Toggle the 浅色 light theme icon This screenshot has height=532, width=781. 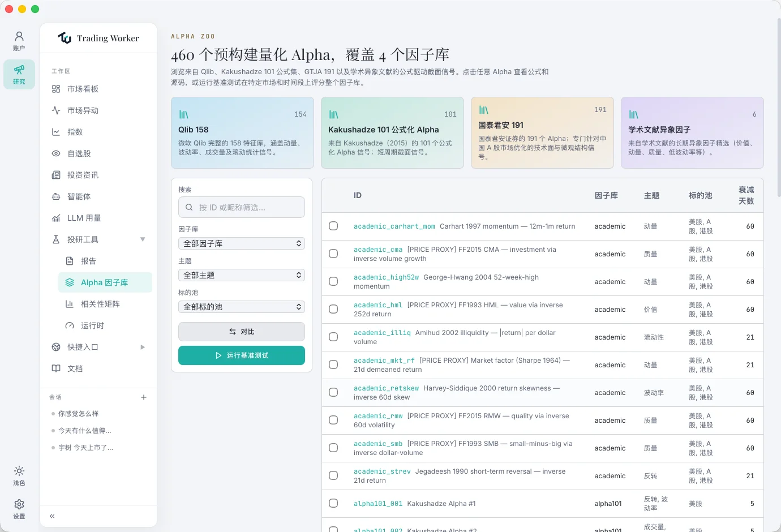click(19, 471)
